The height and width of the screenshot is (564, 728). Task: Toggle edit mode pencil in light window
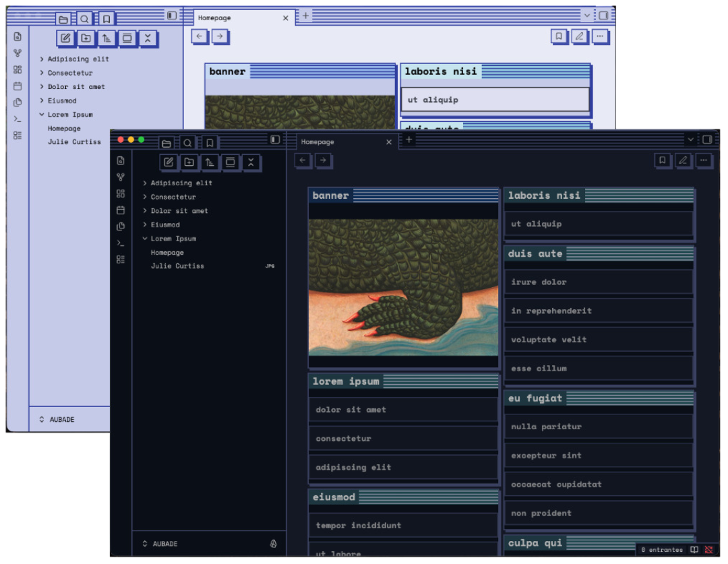[x=580, y=36]
